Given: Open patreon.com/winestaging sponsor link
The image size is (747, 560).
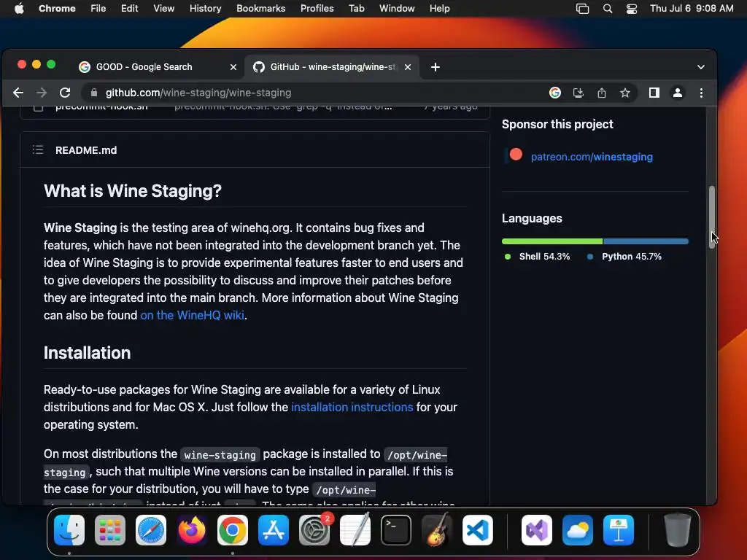Looking at the screenshot, I should tap(592, 157).
